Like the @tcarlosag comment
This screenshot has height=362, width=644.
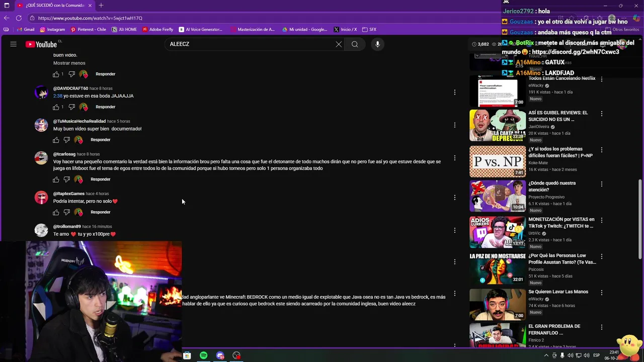[56, 179]
